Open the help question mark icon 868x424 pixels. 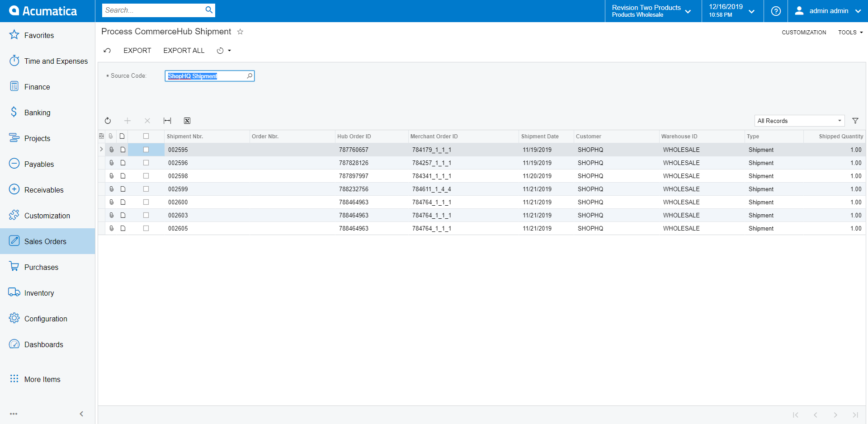click(x=776, y=11)
